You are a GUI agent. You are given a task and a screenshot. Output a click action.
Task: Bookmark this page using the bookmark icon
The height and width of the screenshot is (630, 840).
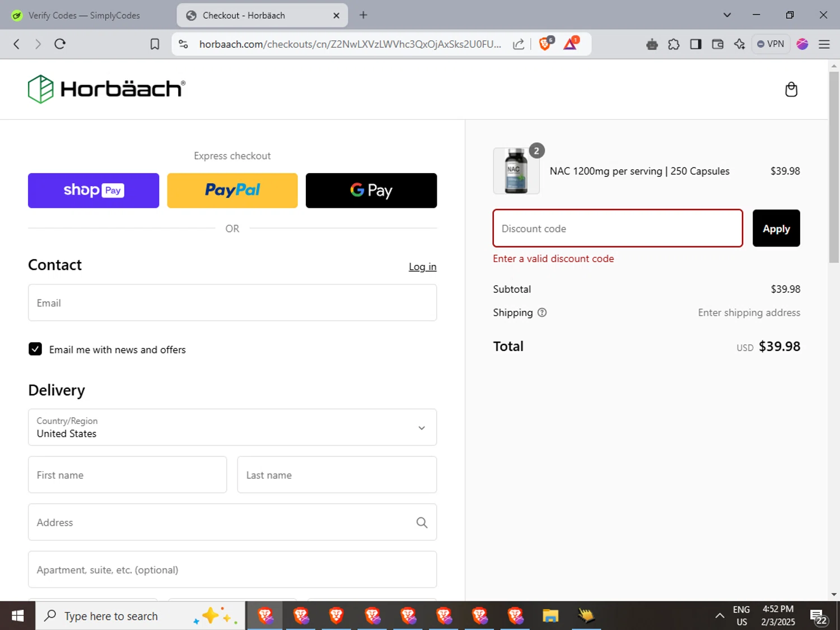[155, 44]
